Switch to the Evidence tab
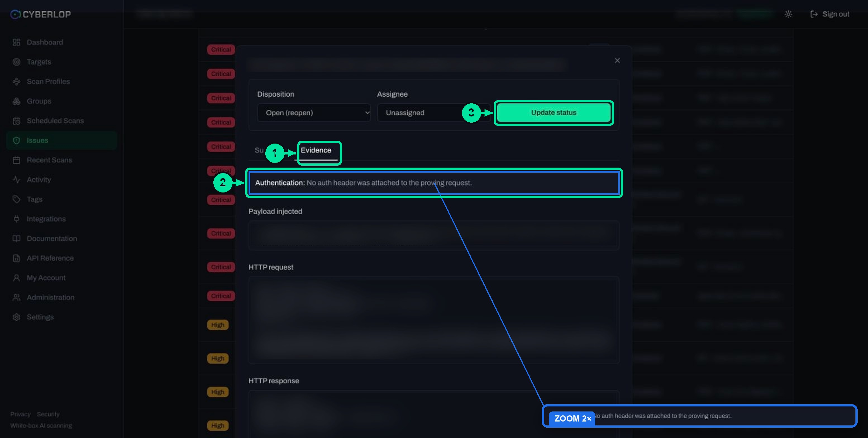868x438 pixels. (x=316, y=150)
